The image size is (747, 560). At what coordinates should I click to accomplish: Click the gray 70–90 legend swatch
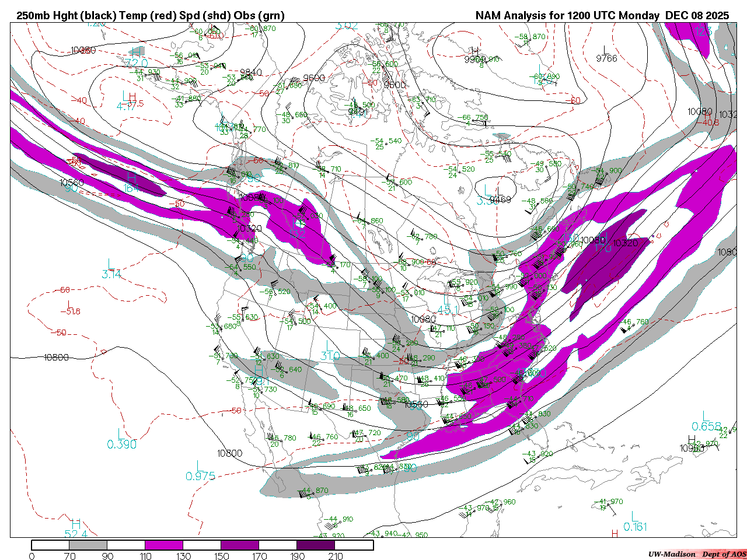pos(89,545)
